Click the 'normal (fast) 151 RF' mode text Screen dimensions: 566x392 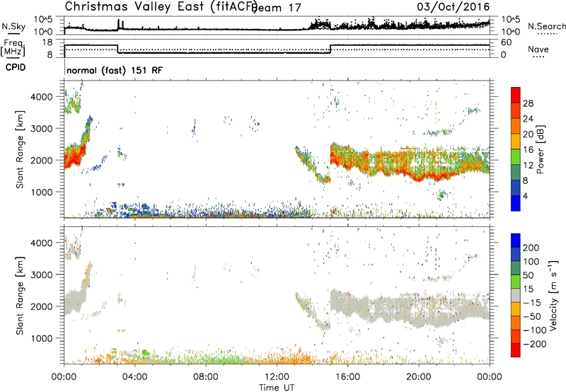[x=115, y=70]
